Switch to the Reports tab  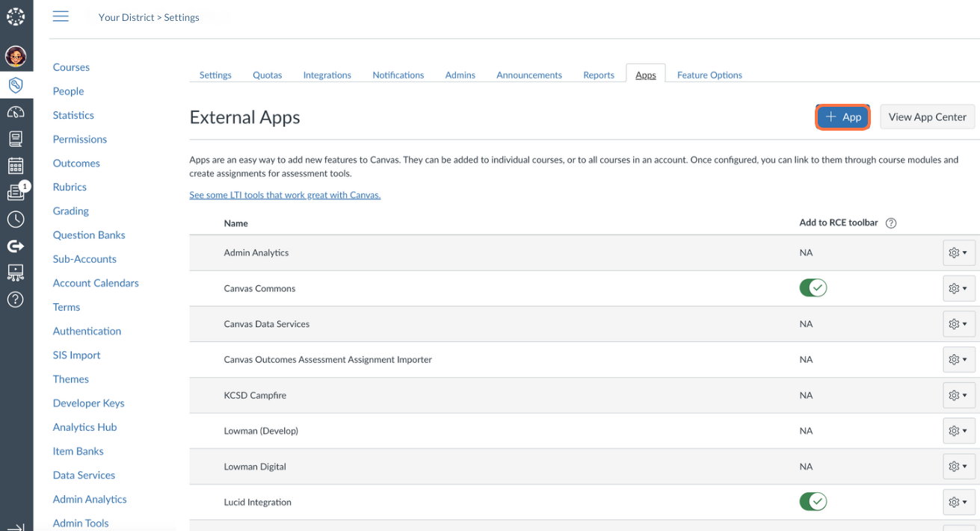[x=599, y=75]
